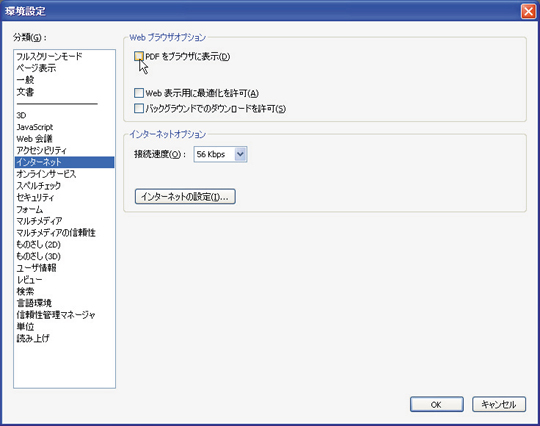Open the 文書 category
This screenshot has width=540, height=426.
pos(25,92)
